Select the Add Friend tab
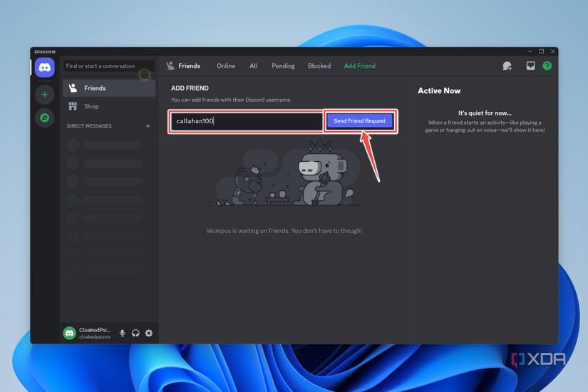Screen dimensions: 588x392 (x=360, y=66)
